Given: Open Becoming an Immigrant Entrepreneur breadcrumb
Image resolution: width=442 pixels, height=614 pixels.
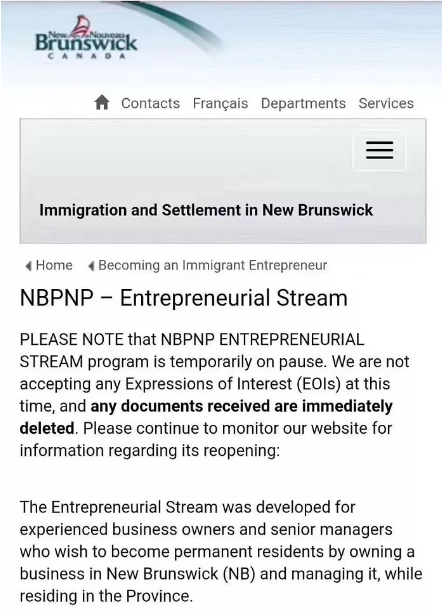Looking at the screenshot, I should 213,265.
